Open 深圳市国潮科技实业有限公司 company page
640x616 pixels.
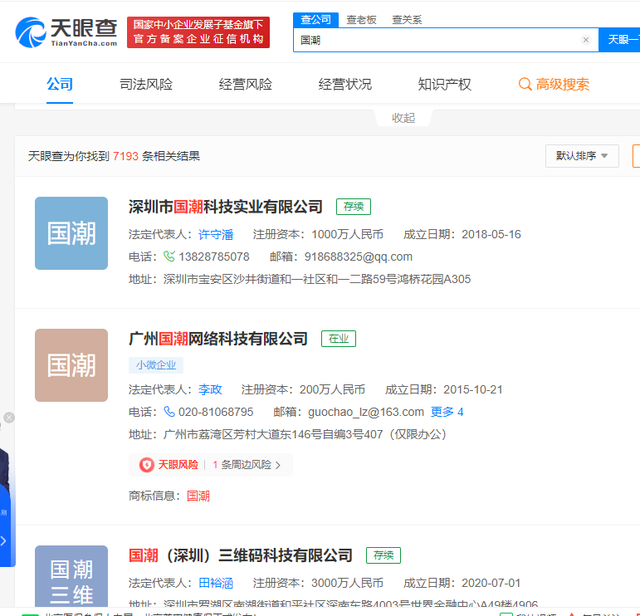(226, 207)
